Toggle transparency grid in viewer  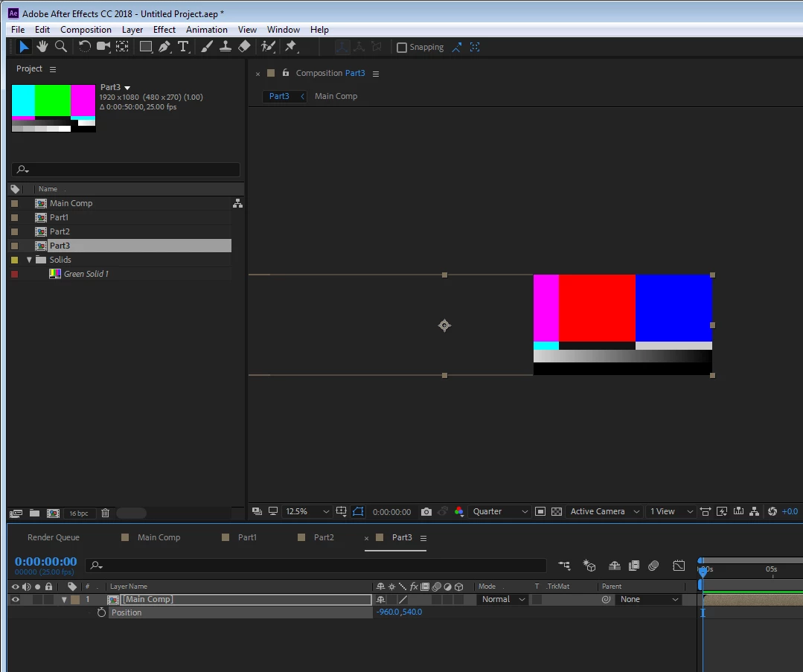(557, 512)
